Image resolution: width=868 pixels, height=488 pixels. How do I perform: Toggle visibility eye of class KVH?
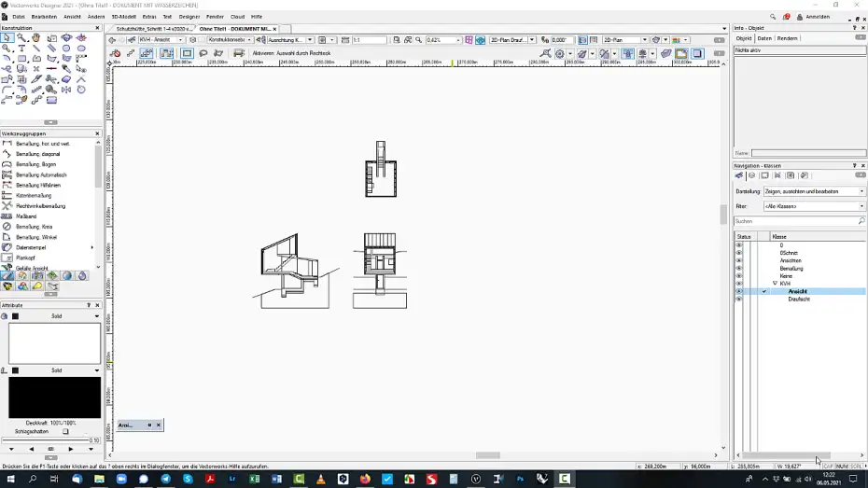point(738,284)
